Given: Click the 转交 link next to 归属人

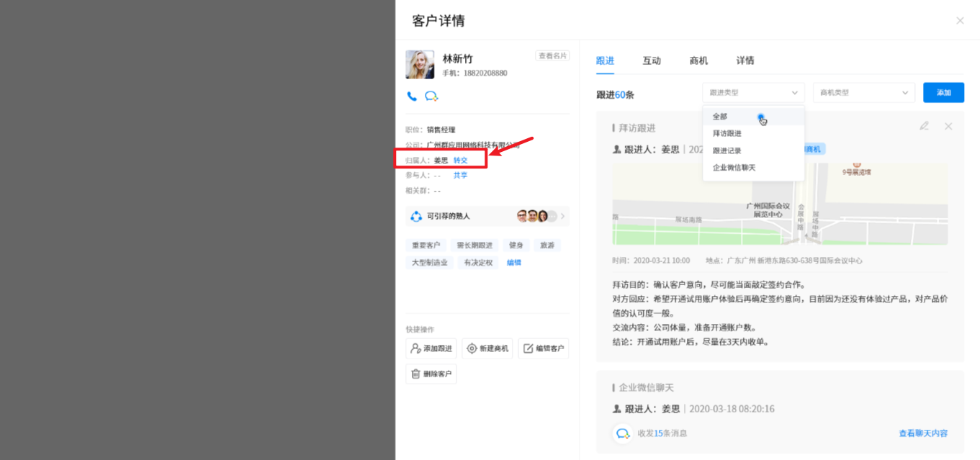Looking at the screenshot, I should tap(460, 161).
